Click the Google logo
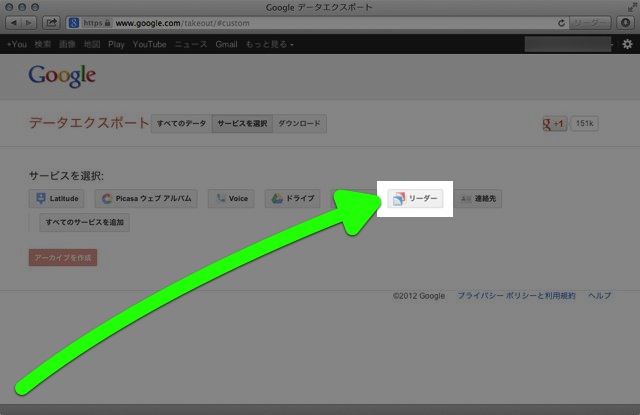 (62, 76)
